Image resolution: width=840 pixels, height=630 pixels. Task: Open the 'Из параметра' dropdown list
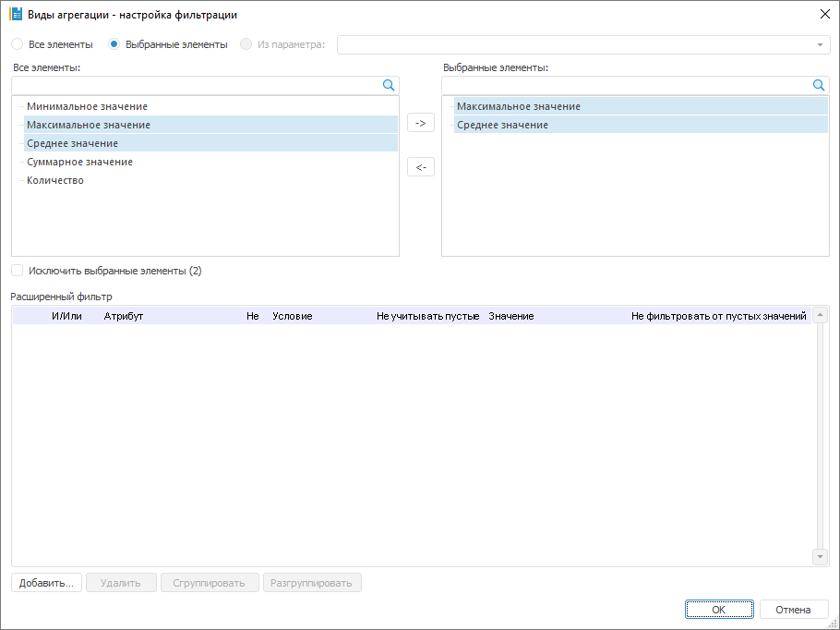819,44
